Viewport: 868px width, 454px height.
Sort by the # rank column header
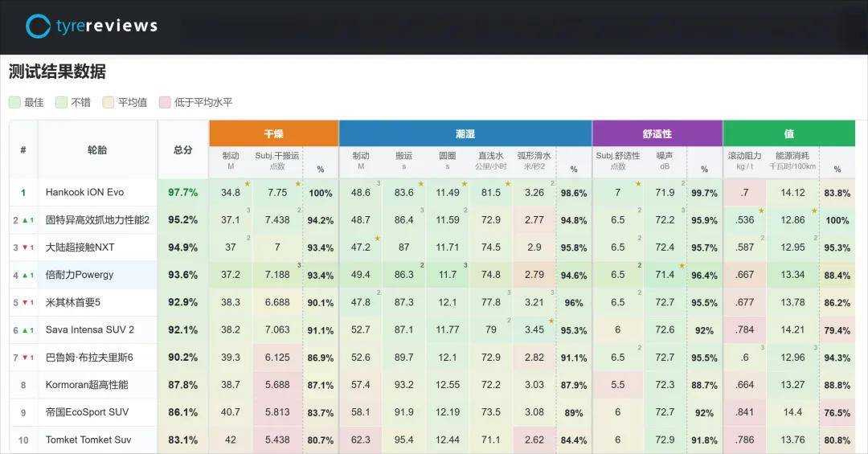point(23,149)
